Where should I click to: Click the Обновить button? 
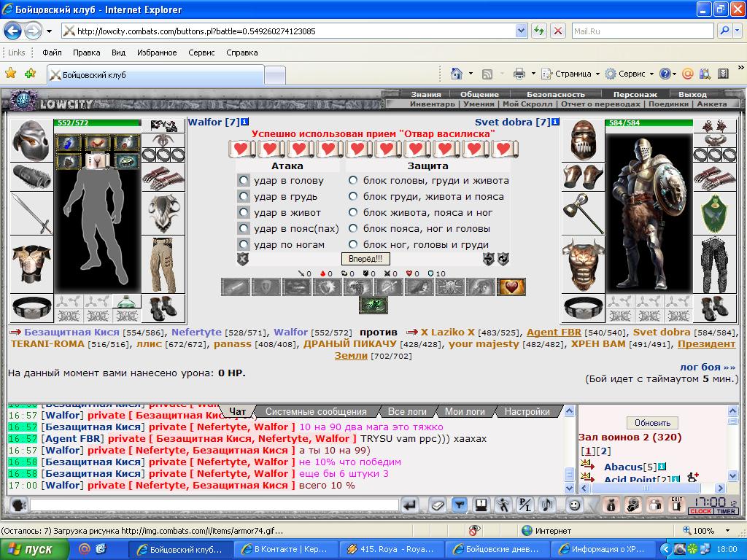[652, 423]
